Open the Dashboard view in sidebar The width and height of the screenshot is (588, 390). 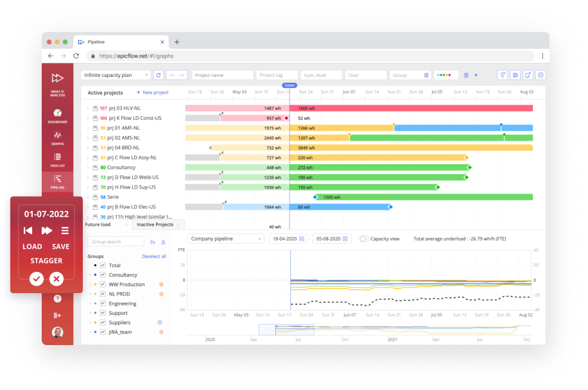click(57, 115)
